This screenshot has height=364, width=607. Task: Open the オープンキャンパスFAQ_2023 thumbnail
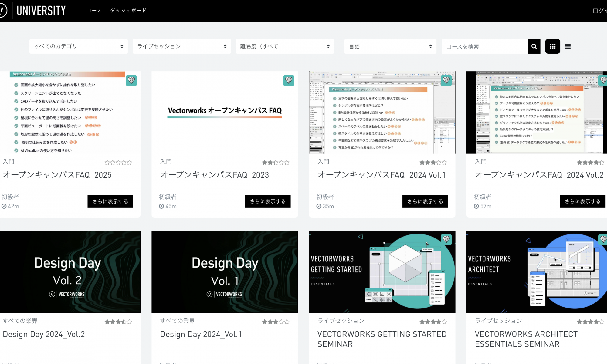click(x=225, y=113)
